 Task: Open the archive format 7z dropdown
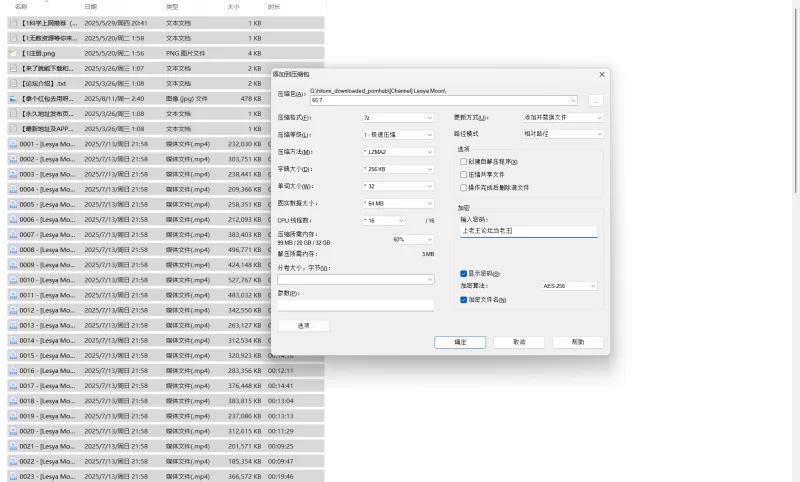coord(398,118)
